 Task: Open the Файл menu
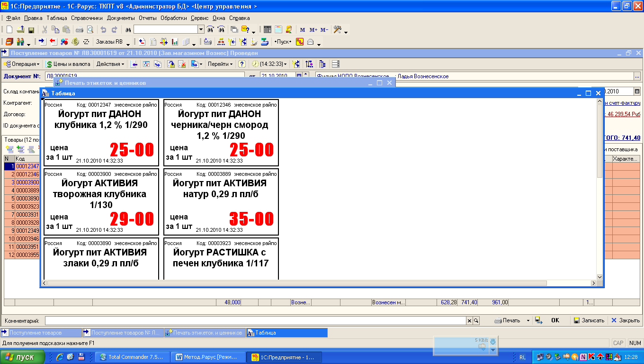[x=14, y=18]
